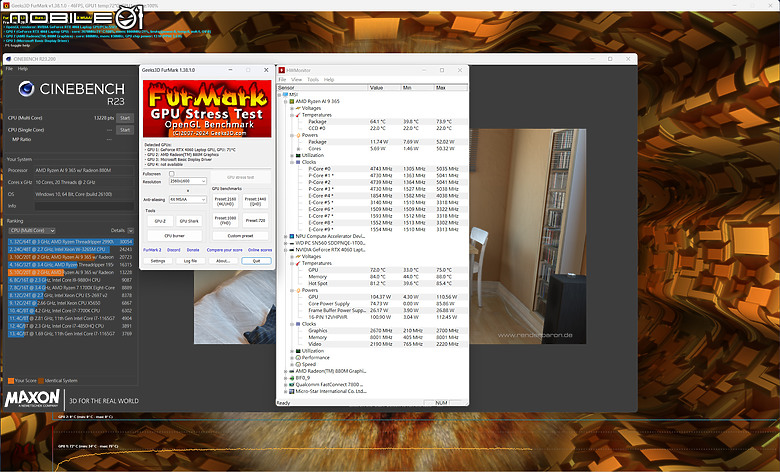Image resolution: width=780 pixels, height=472 pixels.
Task: Click the Log file button in FurMark
Action: pos(191,261)
